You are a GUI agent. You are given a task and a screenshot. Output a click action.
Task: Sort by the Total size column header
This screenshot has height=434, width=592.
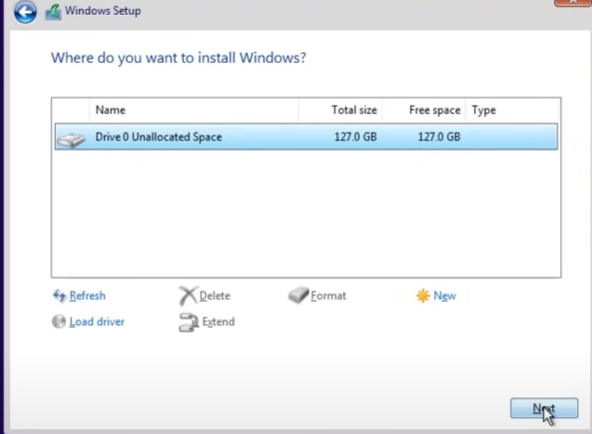pos(340,110)
